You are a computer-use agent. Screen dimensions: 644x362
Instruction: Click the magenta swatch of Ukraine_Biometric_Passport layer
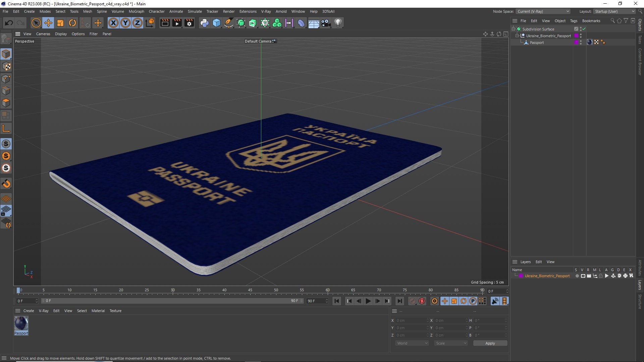click(521, 276)
